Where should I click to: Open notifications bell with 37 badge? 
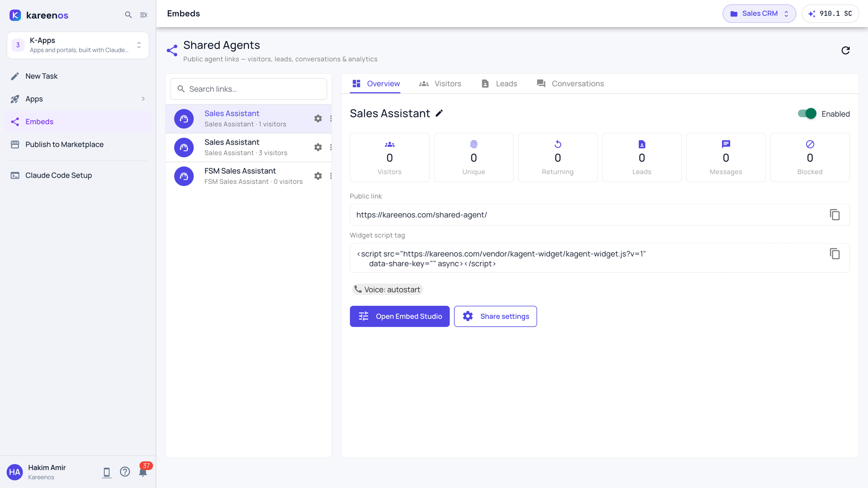(143, 472)
